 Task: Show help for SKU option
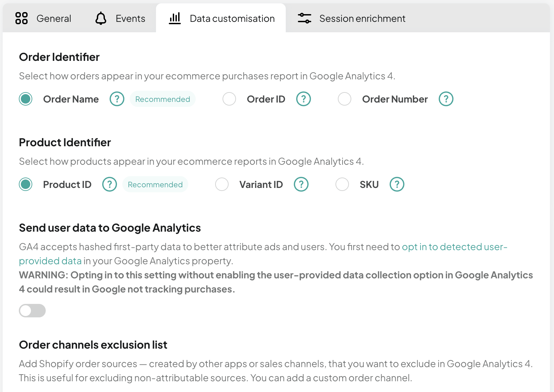click(x=397, y=184)
